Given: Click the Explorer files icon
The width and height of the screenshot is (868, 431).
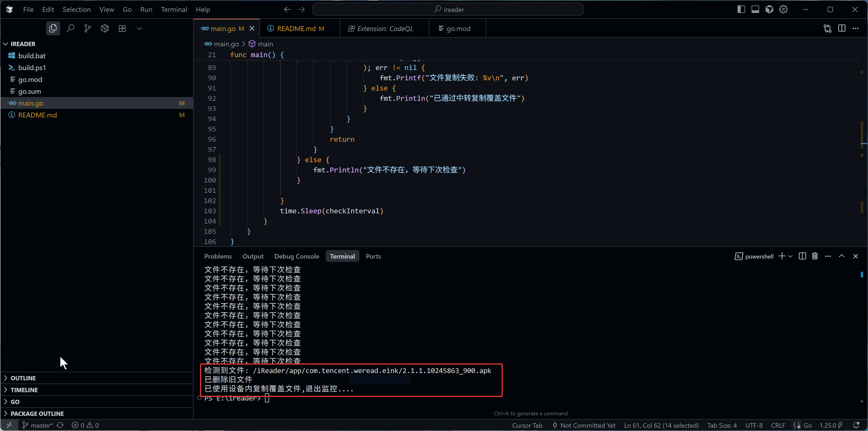Looking at the screenshot, I should [53, 29].
